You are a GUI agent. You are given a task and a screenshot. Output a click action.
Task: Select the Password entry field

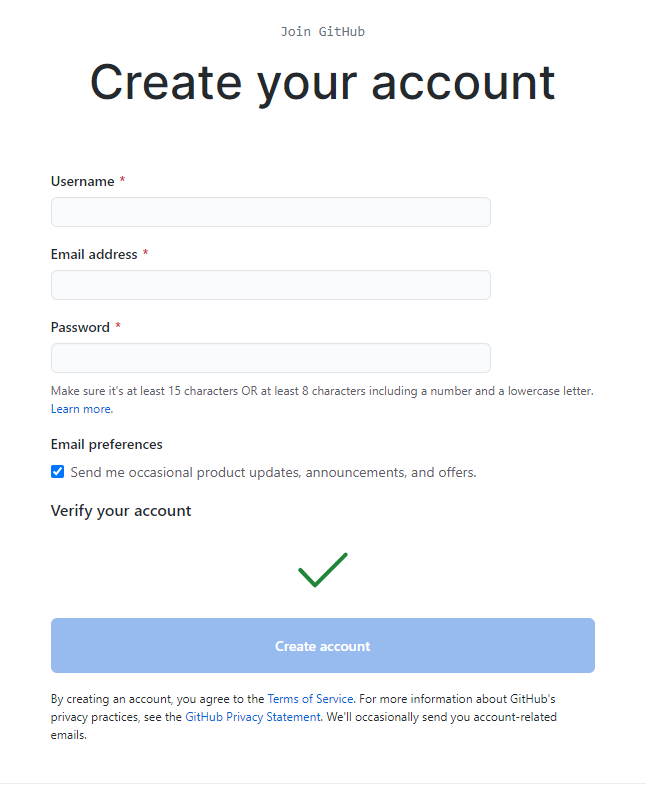271,358
